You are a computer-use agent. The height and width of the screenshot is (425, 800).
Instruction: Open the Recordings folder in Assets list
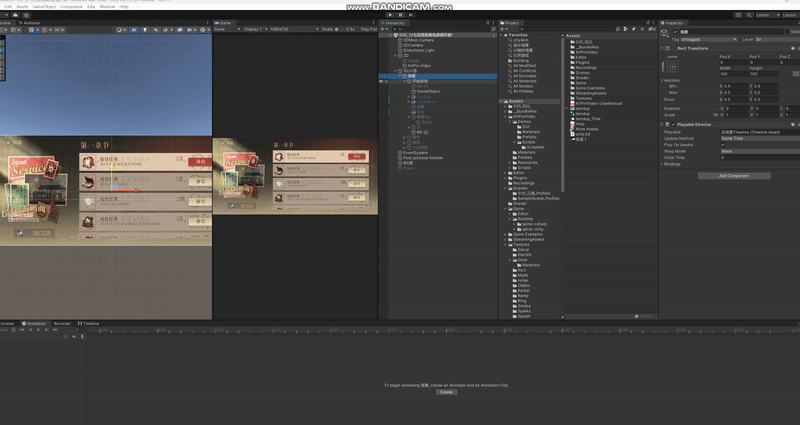point(586,67)
